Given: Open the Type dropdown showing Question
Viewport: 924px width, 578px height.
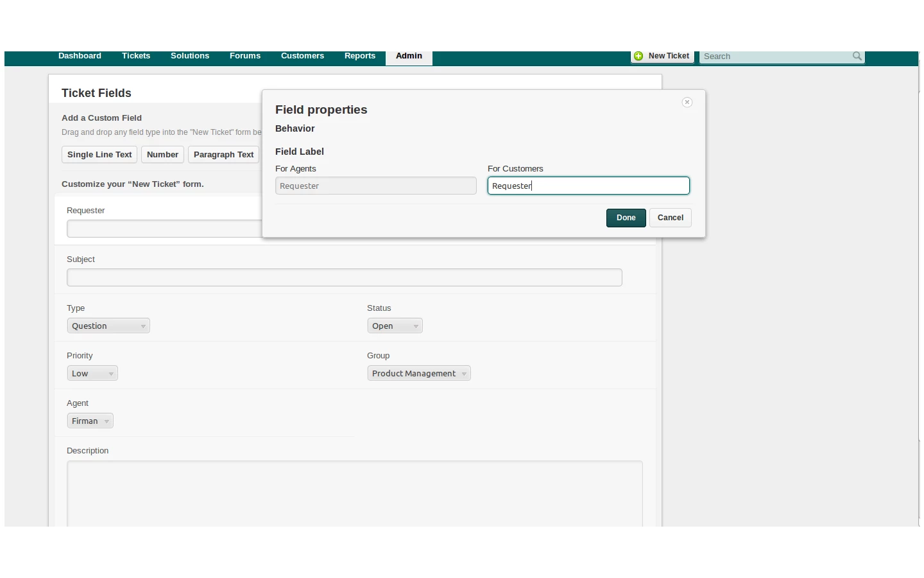Looking at the screenshot, I should pos(108,326).
